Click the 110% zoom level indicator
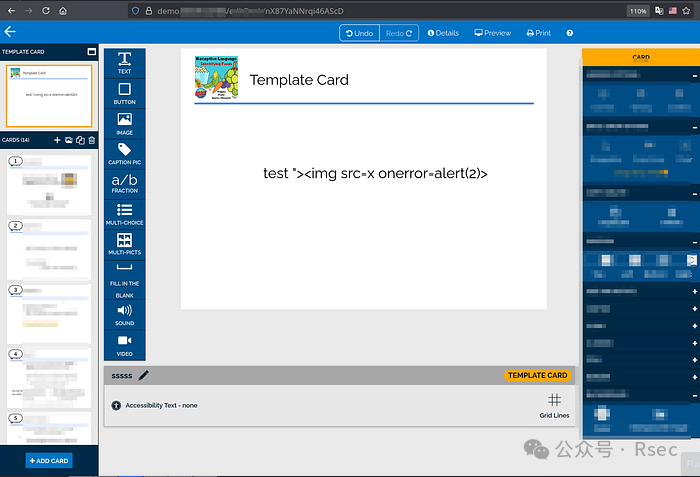 (638, 11)
